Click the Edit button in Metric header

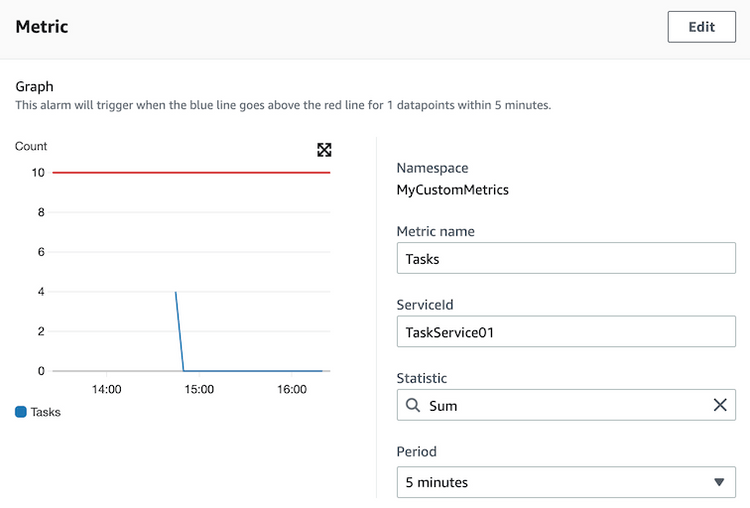coord(701,27)
